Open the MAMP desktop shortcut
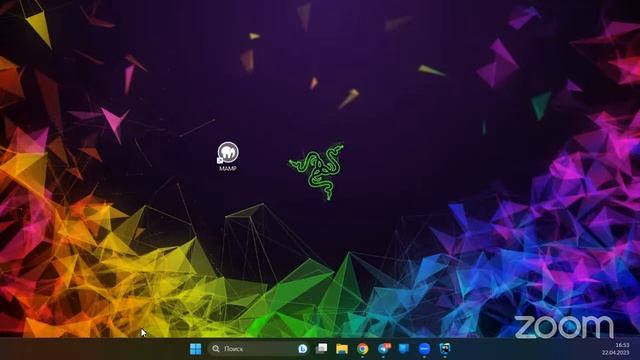 pos(228,156)
